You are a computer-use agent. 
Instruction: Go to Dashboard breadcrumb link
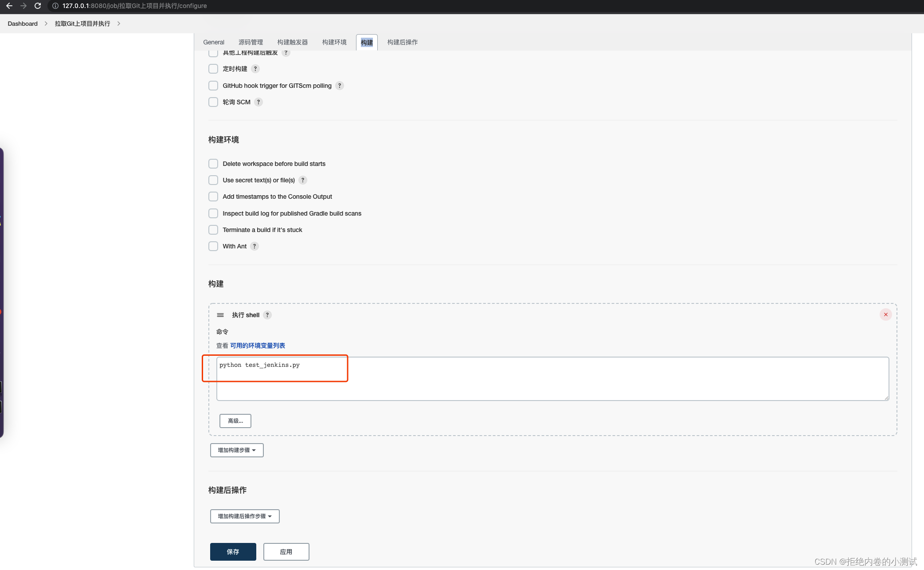pos(23,24)
